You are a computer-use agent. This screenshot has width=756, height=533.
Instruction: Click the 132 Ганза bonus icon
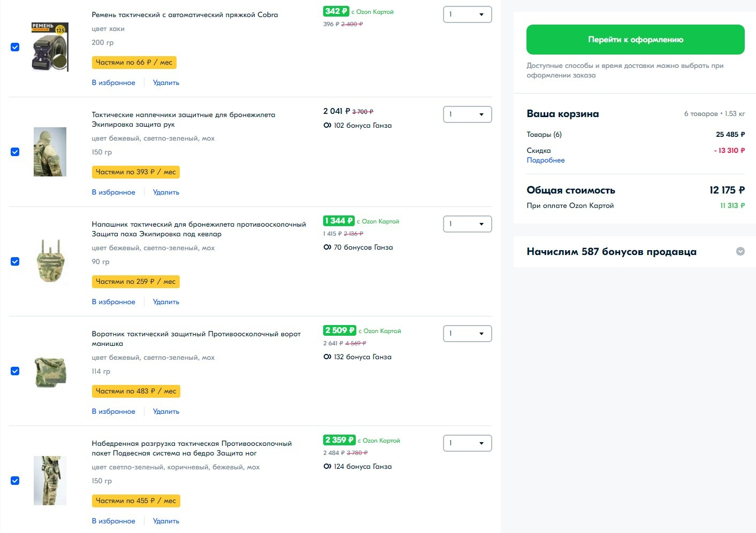(327, 357)
